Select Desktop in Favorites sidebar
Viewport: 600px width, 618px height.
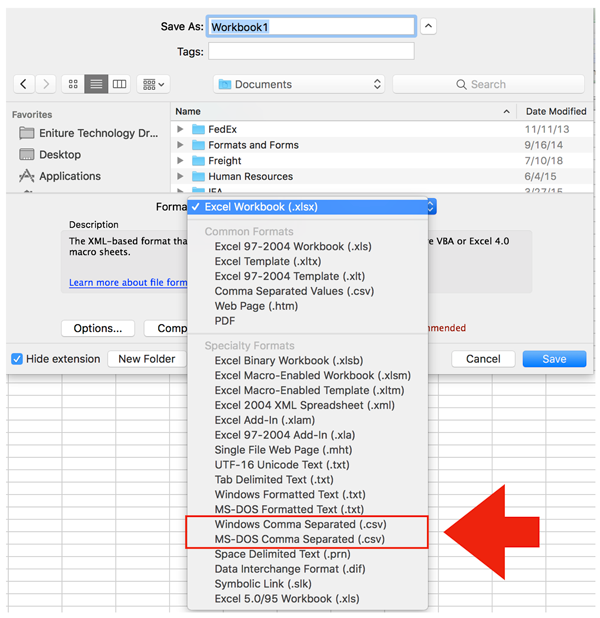50,154
